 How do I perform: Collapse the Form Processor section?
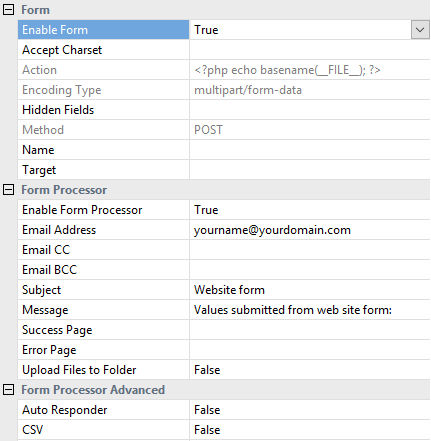8,190
